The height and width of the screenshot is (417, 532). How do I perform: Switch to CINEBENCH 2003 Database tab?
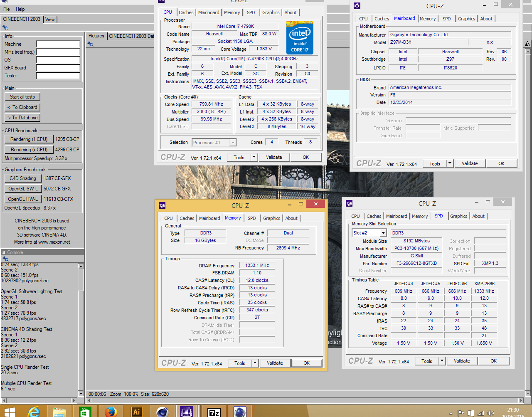[x=131, y=36]
